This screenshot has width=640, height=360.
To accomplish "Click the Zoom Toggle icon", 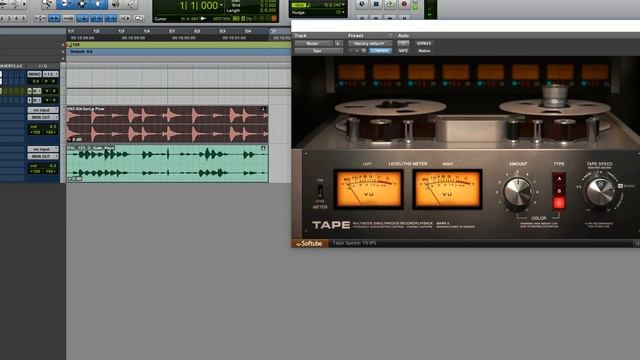I will click(40, 18).
